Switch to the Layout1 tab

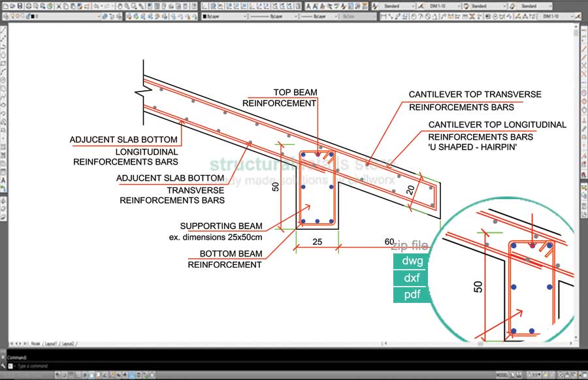pos(50,343)
